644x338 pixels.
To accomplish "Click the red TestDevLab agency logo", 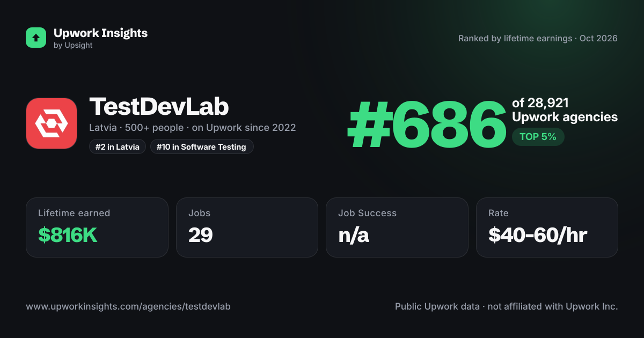I will (x=52, y=123).
